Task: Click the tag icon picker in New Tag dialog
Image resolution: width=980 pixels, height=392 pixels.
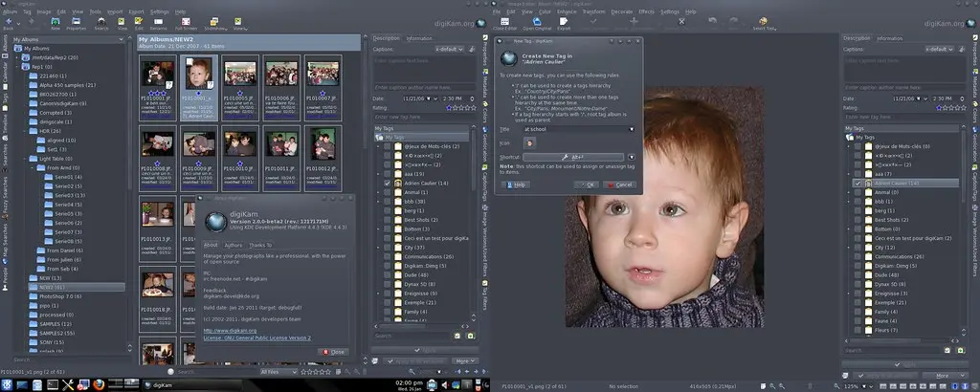Action: point(530,142)
